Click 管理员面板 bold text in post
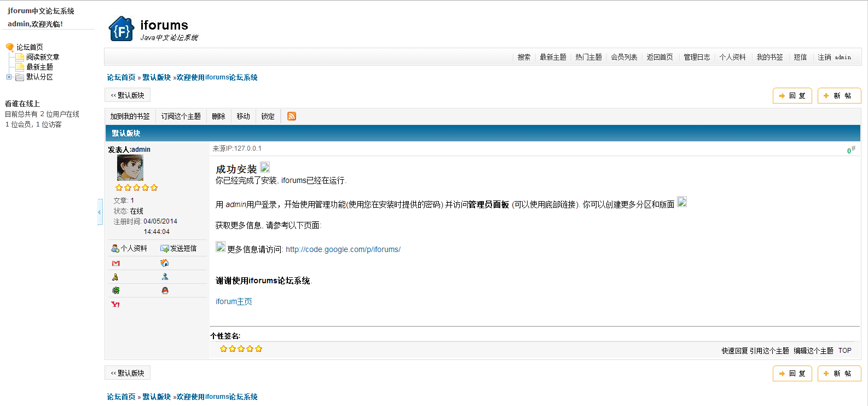 pos(488,204)
